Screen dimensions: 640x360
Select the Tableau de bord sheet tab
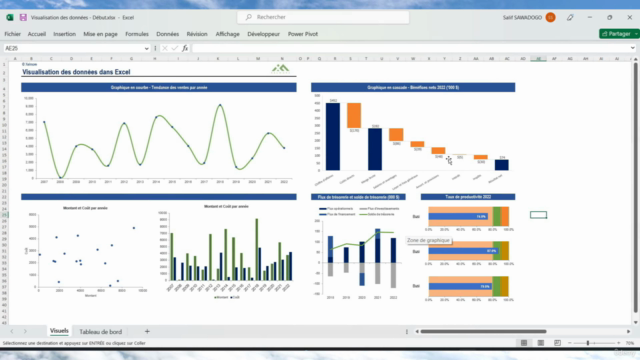[100, 331]
